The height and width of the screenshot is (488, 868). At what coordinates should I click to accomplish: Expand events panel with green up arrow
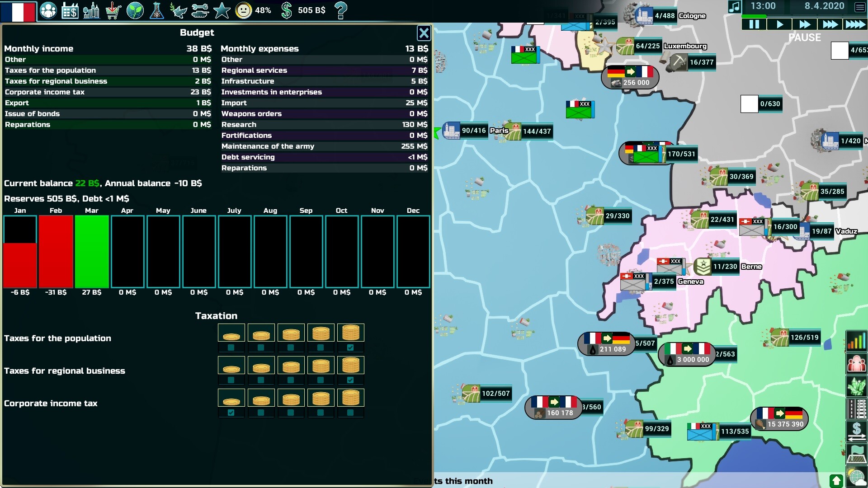tap(836, 481)
